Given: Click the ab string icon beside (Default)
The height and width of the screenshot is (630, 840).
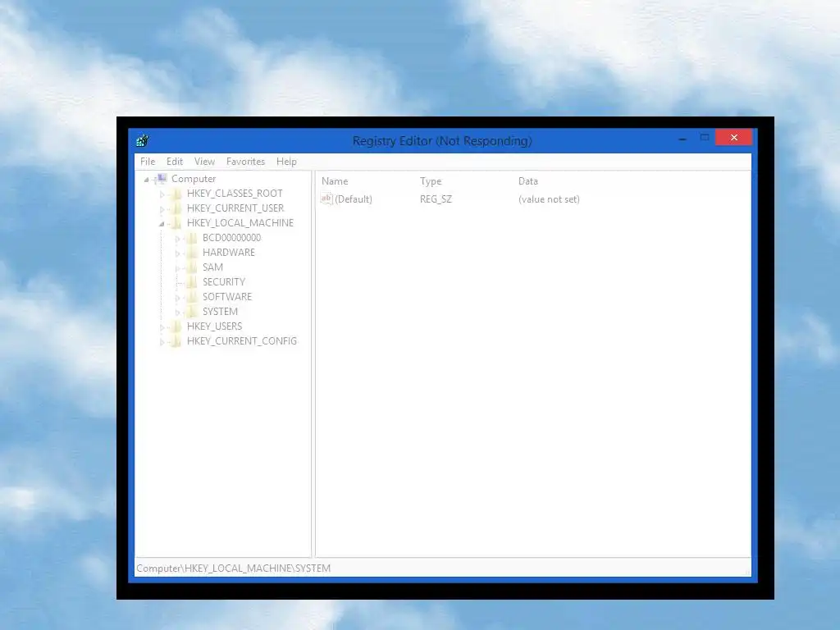Looking at the screenshot, I should (326, 199).
